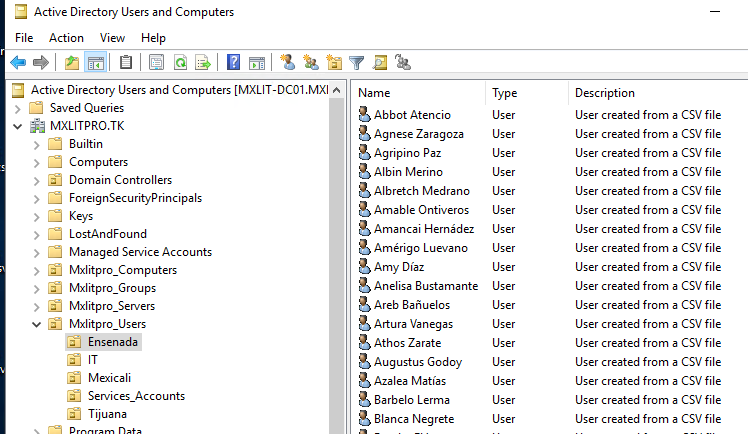The width and height of the screenshot is (748, 434).
Task: Click the Export List toolbar icon
Action: point(203,63)
